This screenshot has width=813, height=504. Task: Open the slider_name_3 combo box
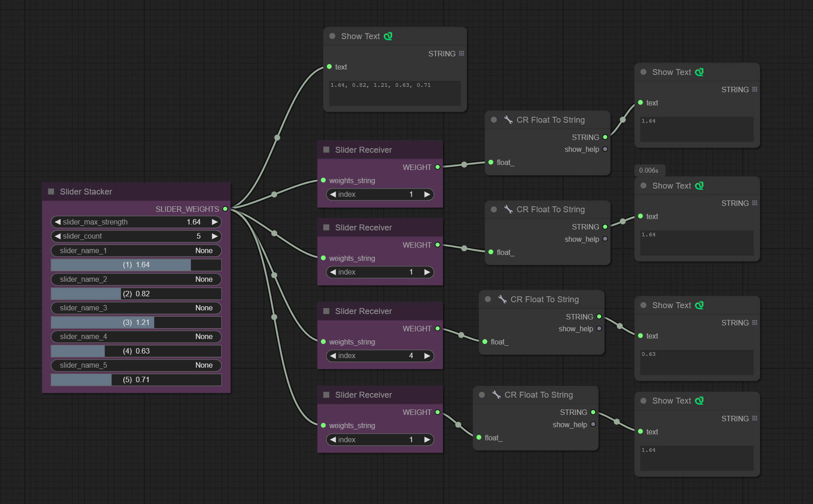point(136,308)
